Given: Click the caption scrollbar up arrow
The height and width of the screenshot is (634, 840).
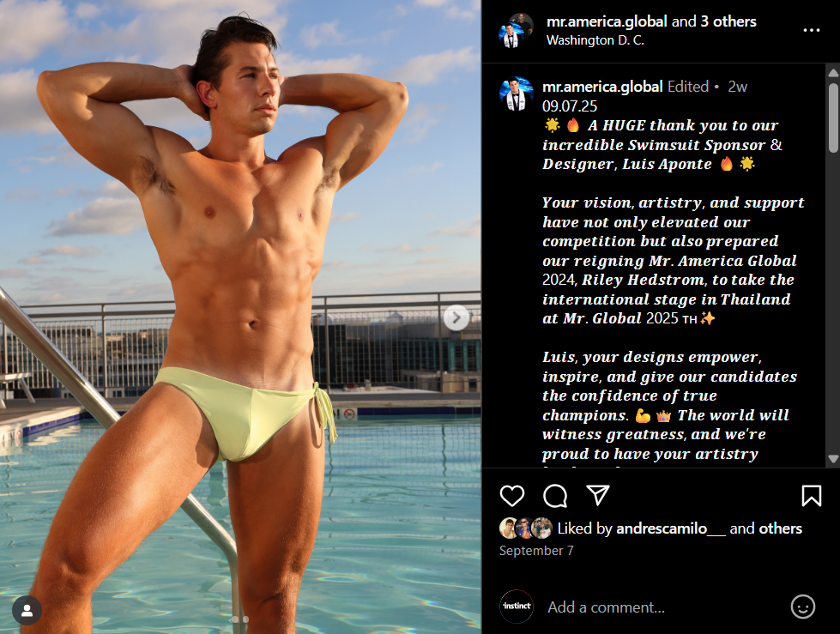Looking at the screenshot, I should (x=833, y=72).
